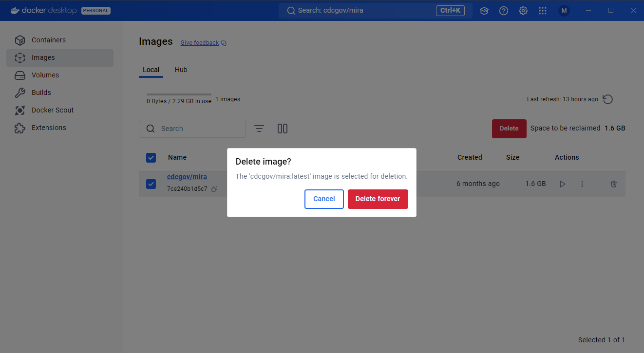
Task: Sort by the Created column header
Action: pyautogui.click(x=470, y=157)
